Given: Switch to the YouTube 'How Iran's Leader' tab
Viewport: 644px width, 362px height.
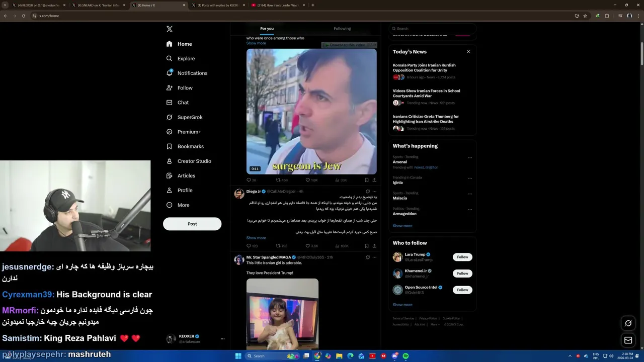Looking at the screenshot, I should tap(279, 5).
